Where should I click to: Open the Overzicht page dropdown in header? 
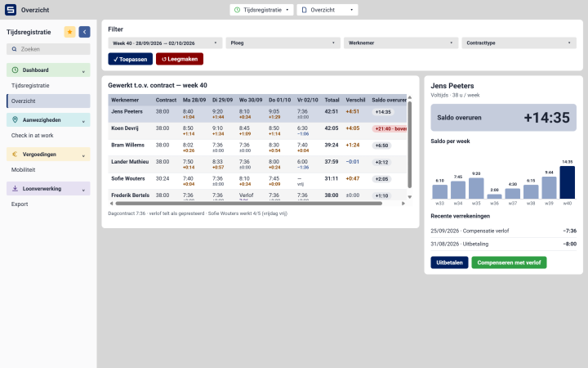click(x=327, y=10)
